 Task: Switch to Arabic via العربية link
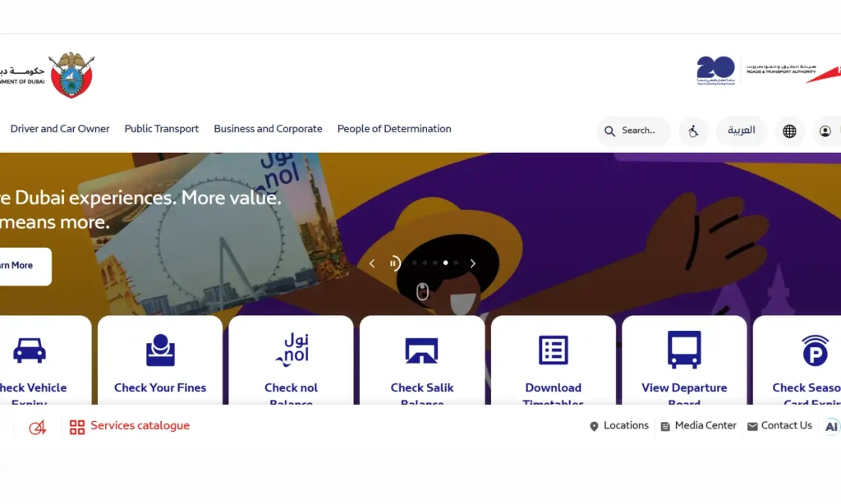point(741,131)
